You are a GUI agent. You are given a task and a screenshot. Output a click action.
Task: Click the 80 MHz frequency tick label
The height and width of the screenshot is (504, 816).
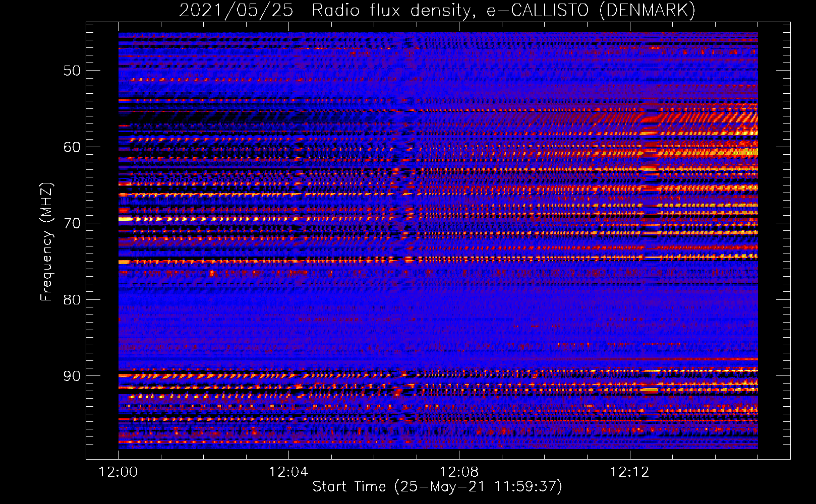(72, 300)
